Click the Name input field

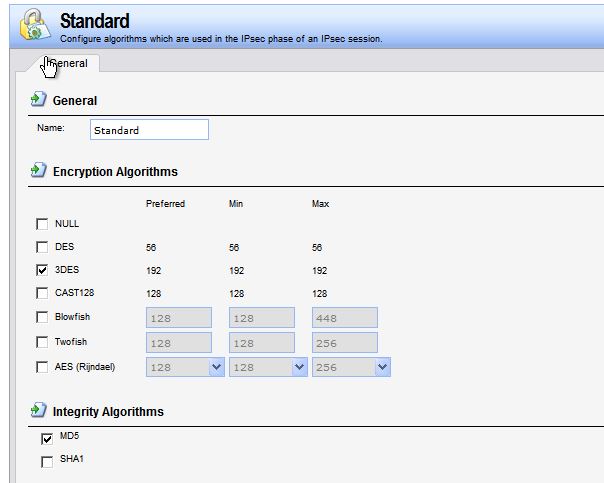(149, 130)
